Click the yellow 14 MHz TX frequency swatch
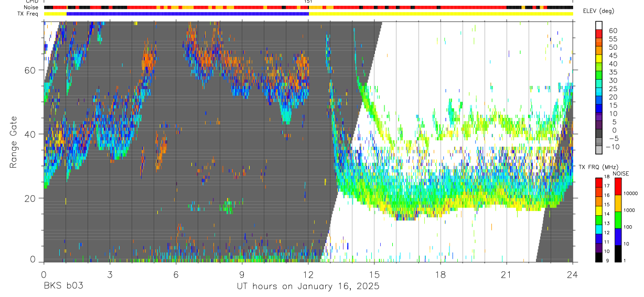Screen dimensions: 644x297 pyautogui.click(x=599, y=211)
